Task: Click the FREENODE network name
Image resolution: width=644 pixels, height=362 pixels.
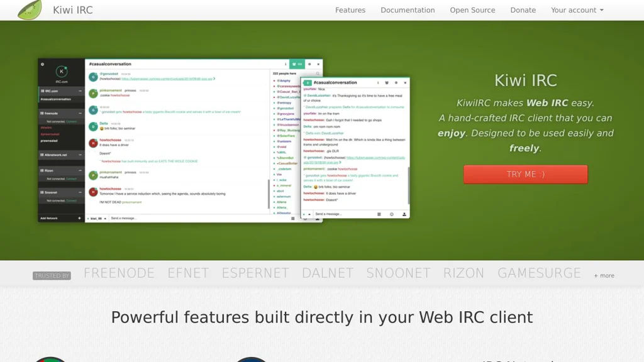Action: tap(119, 273)
